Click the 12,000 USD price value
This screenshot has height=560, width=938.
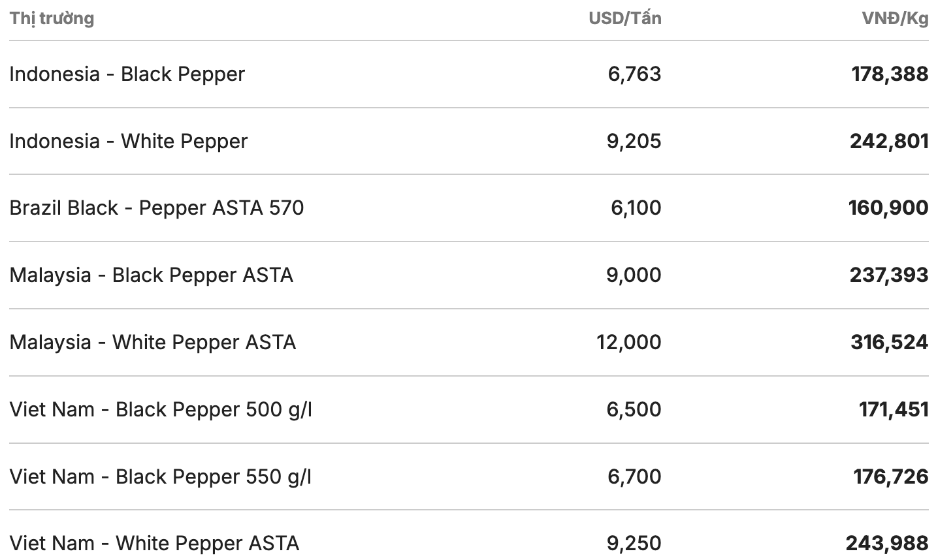(x=628, y=342)
